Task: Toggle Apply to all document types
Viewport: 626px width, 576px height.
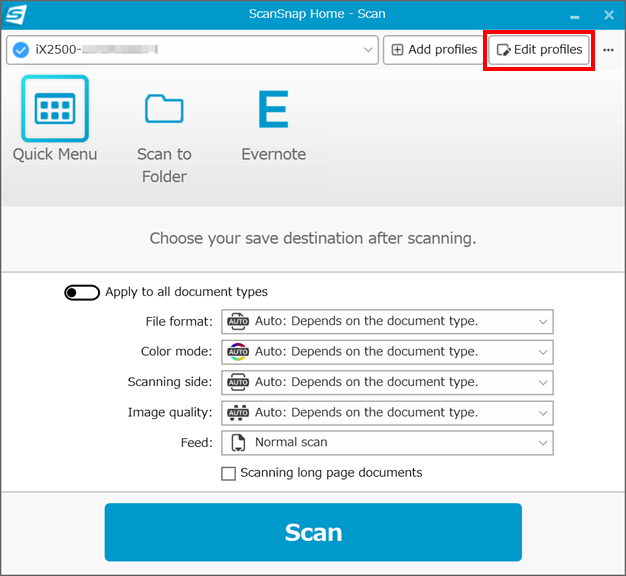Action: pos(82,292)
